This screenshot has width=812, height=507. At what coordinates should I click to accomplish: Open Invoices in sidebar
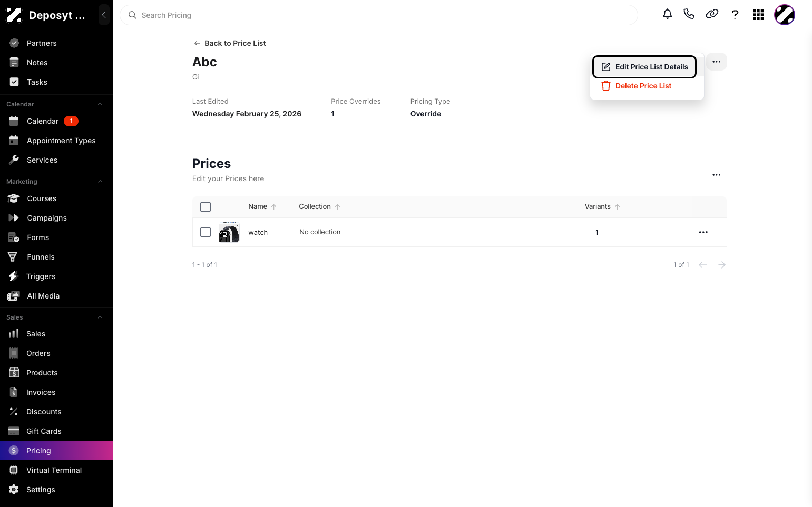click(x=56, y=392)
